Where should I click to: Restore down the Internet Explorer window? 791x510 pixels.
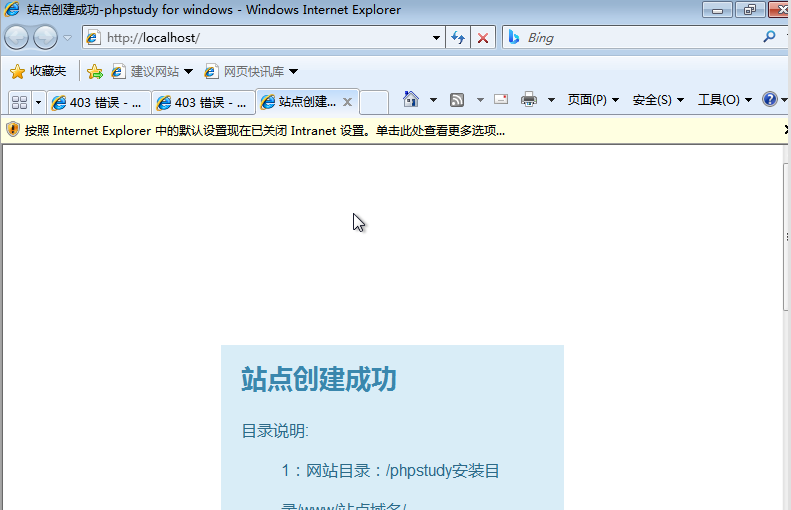(750, 10)
